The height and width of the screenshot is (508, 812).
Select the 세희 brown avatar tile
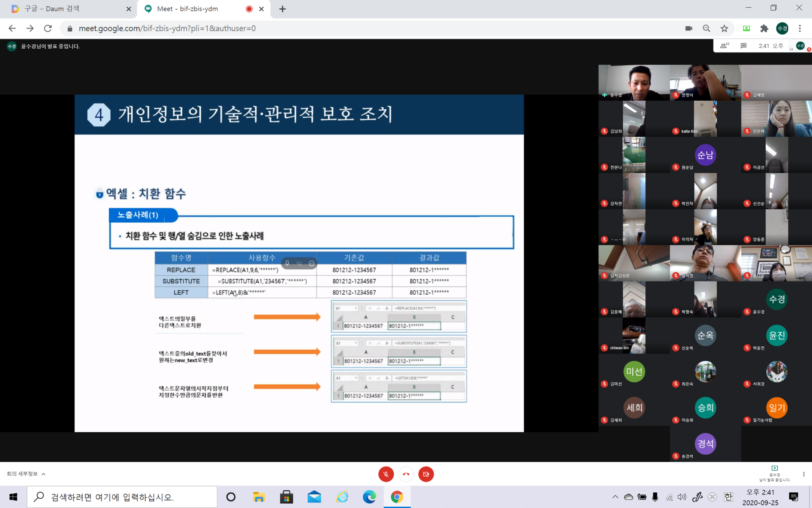[634, 408]
